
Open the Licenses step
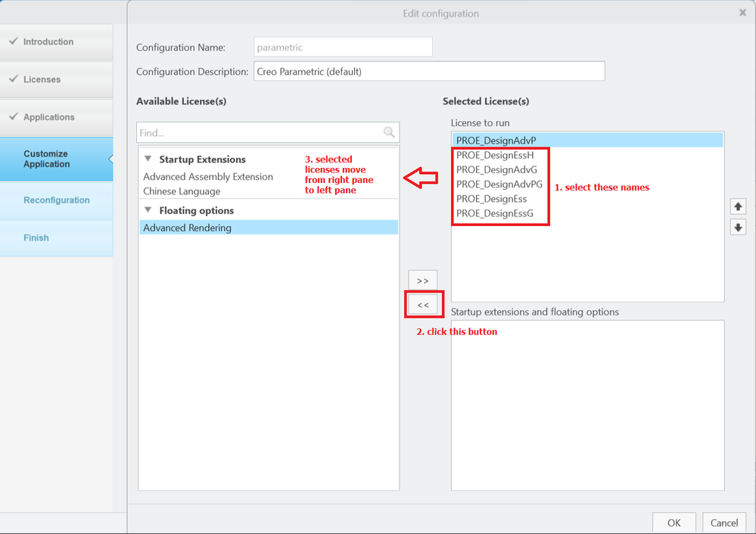[57, 79]
